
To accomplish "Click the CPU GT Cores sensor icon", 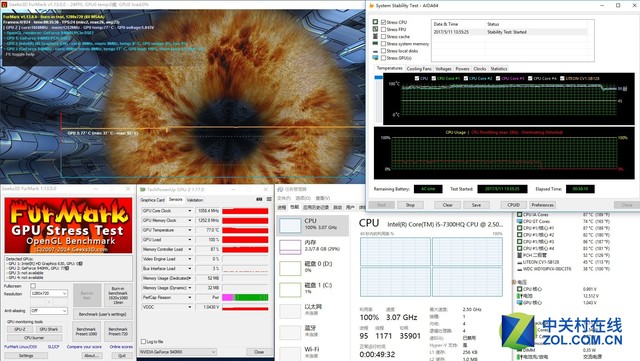I will [x=520, y=221].
